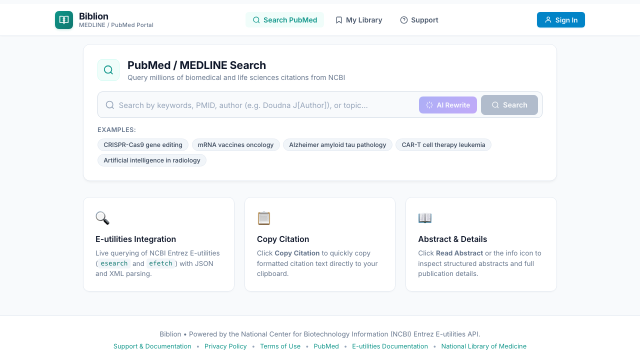
Task: Choose the Alzheimer amyloid tau pathology example
Action: coord(337,145)
